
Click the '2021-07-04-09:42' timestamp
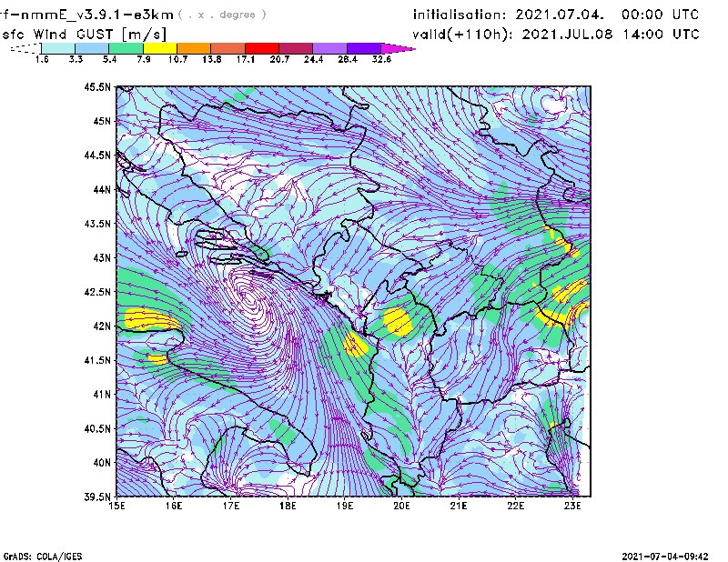pos(665,557)
